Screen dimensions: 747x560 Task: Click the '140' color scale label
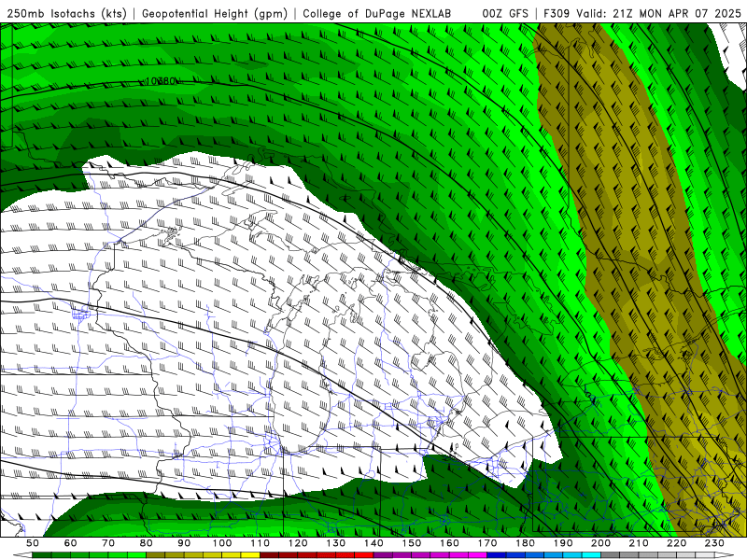coord(373,543)
